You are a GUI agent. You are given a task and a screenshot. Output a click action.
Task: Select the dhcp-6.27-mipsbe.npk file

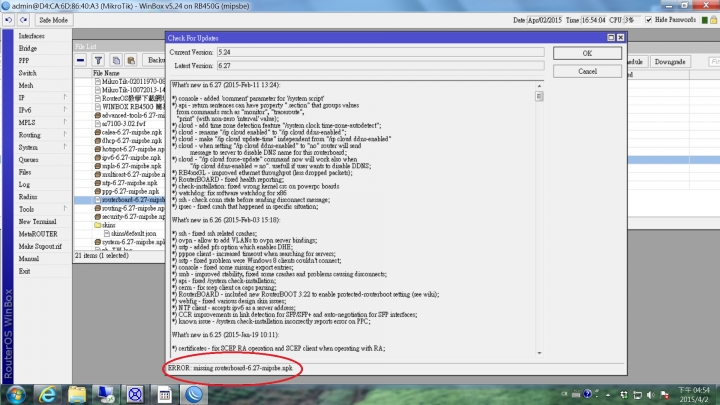[131, 141]
